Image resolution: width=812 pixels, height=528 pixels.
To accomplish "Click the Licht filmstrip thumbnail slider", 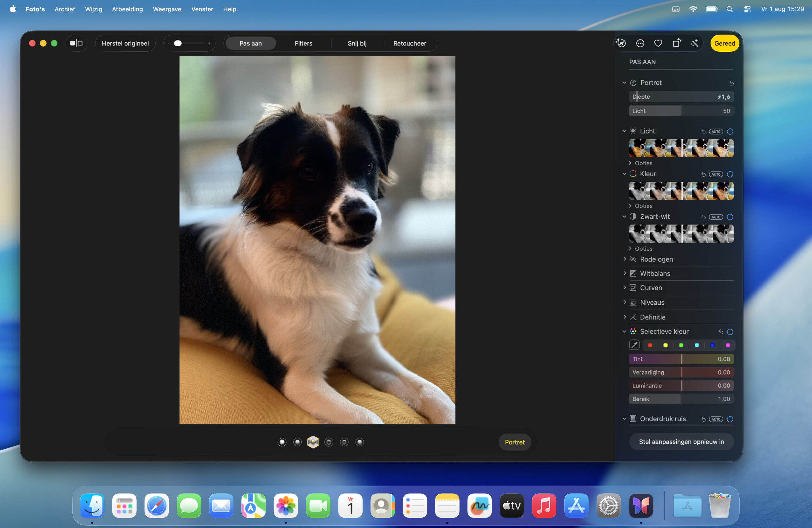I will pos(681,148).
